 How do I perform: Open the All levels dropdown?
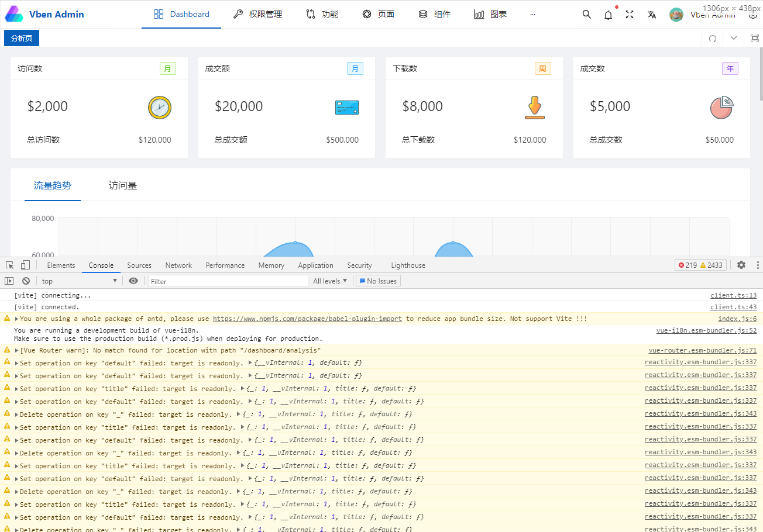(330, 281)
